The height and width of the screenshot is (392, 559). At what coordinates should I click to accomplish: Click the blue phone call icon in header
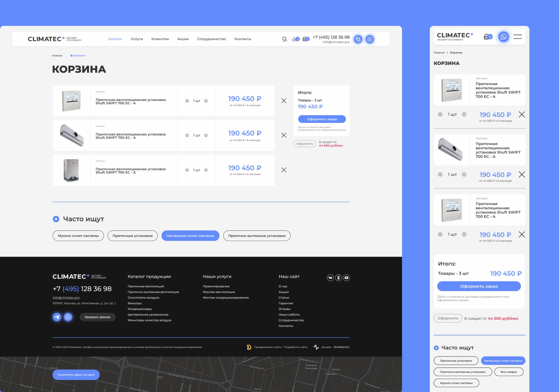click(x=358, y=39)
